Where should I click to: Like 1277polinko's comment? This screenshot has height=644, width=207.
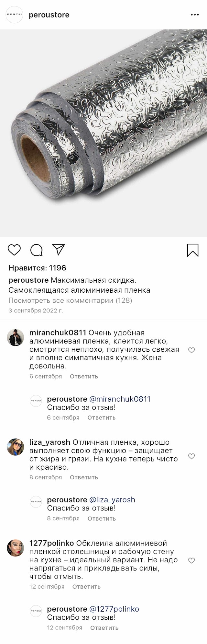pyautogui.click(x=191, y=561)
